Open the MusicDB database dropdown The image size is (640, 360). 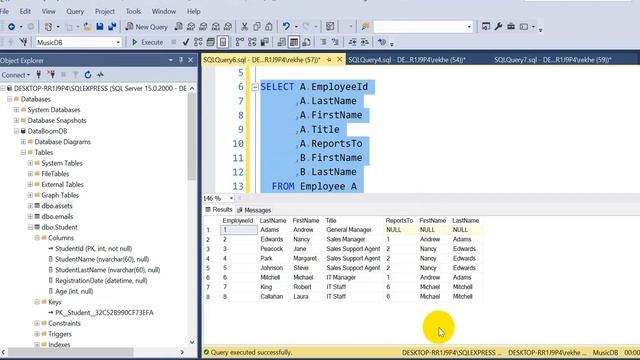pyautogui.click(x=118, y=42)
